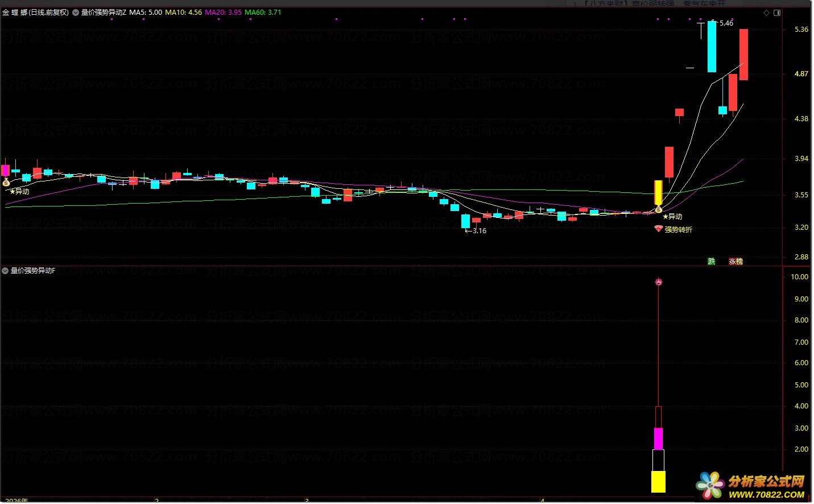Click the 4.38 price axis value

(x=801, y=119)
